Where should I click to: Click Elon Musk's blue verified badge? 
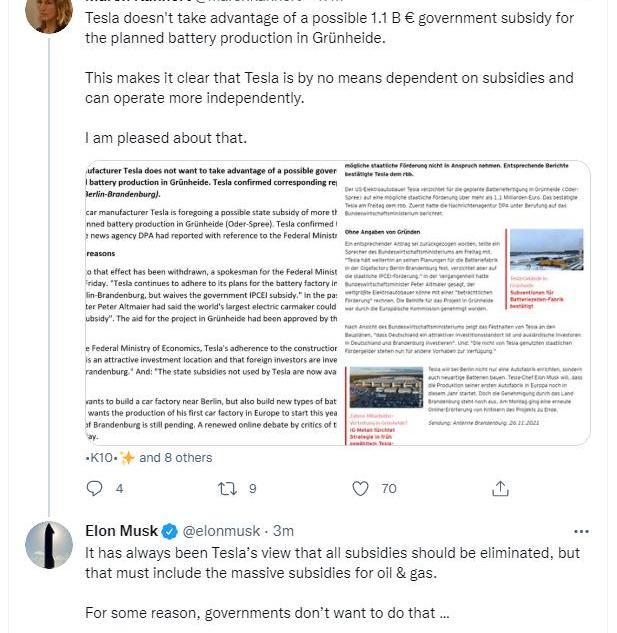coord(171,531)
